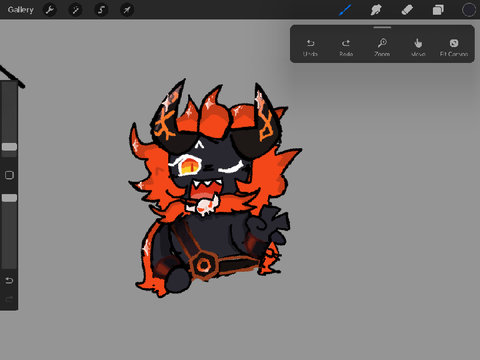Select the Eraser tool
480x360 pixels.
tap(407, 10)
